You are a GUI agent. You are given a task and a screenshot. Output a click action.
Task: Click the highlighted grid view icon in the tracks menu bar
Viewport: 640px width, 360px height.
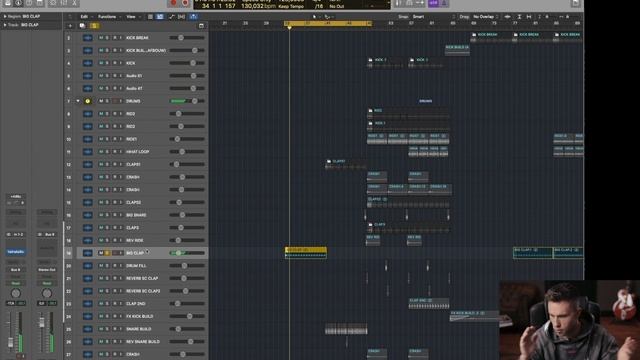click(160, 17)
